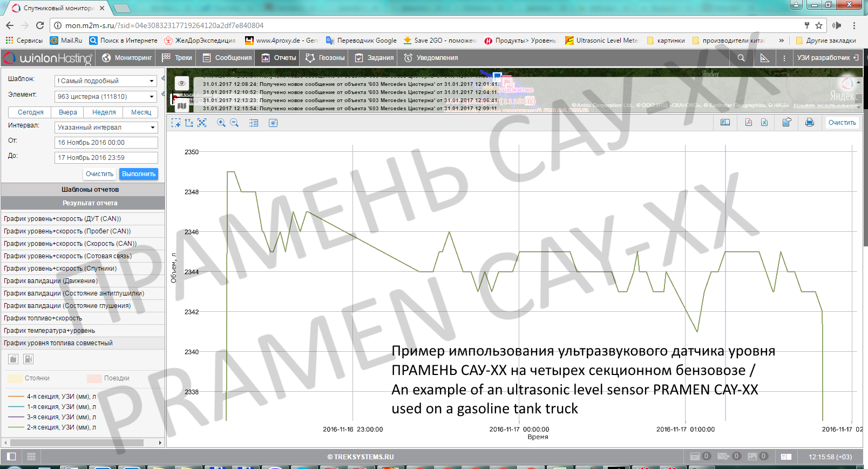Click the magnifier-minus zoom out chart icon

234,123
